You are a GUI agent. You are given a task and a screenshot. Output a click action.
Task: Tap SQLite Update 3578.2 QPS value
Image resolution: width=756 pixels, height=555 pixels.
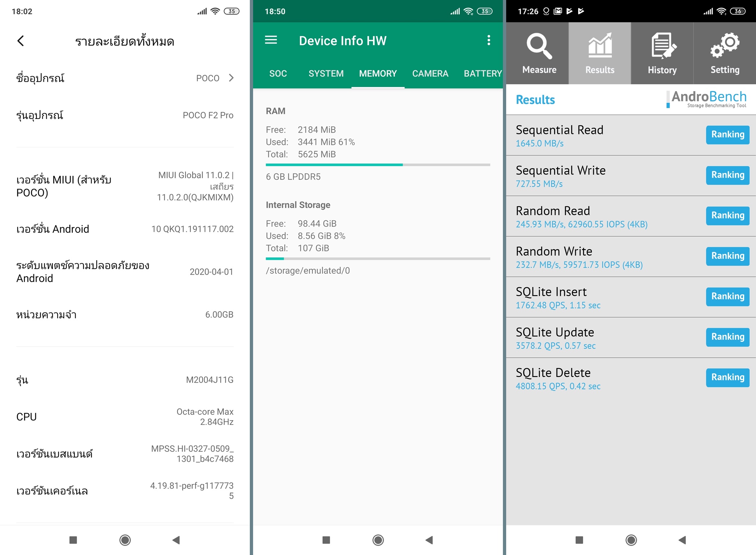pos(556,346)
